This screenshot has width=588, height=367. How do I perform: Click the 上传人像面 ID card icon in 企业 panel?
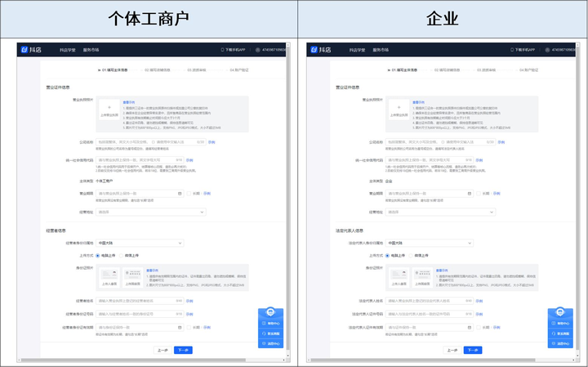click(x=399, y=275)
